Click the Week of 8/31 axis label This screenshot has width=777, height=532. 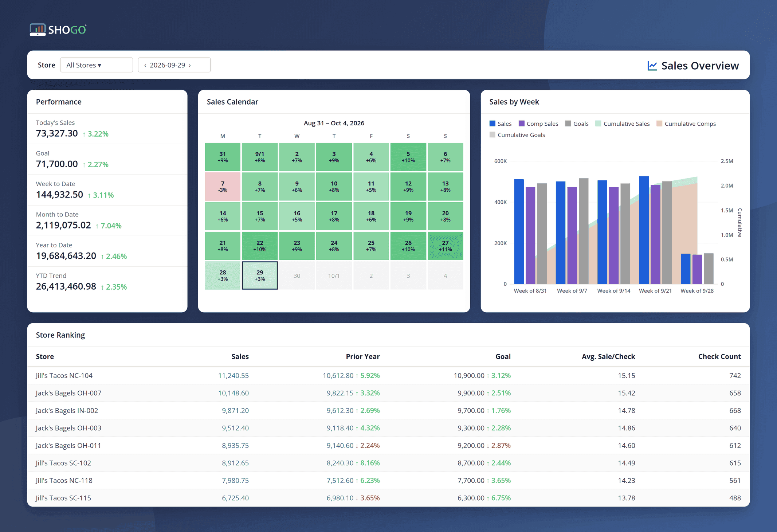click(x=530, y=291)
